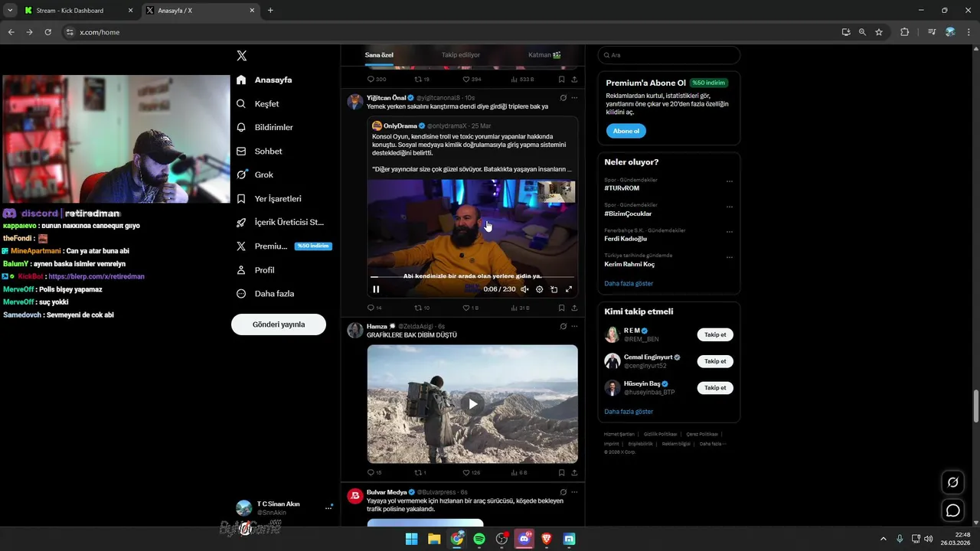Bookmark this page with star icon
Screen dimensions: 980x551
(879, 32)
